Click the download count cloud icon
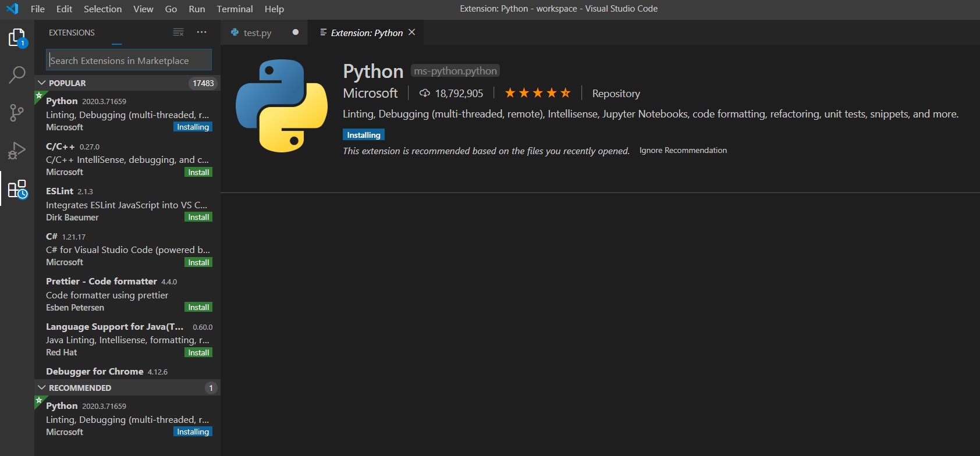 point(425,93)
